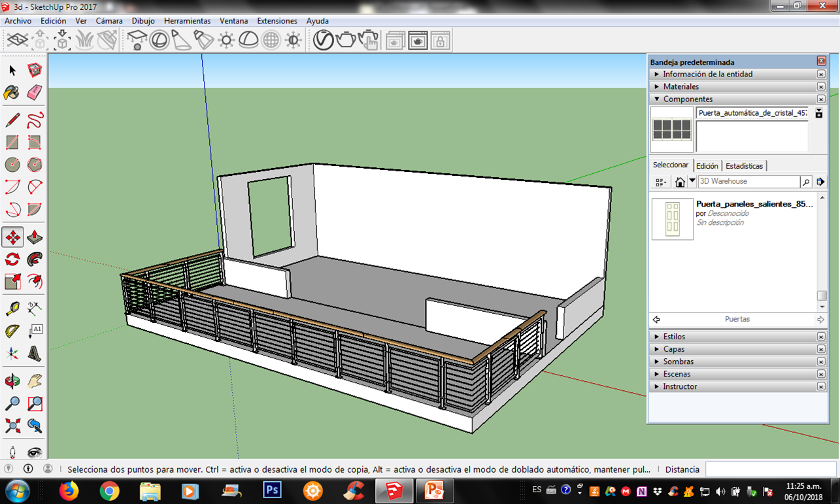Open the V-Ray asset editor

coord(323,41)
